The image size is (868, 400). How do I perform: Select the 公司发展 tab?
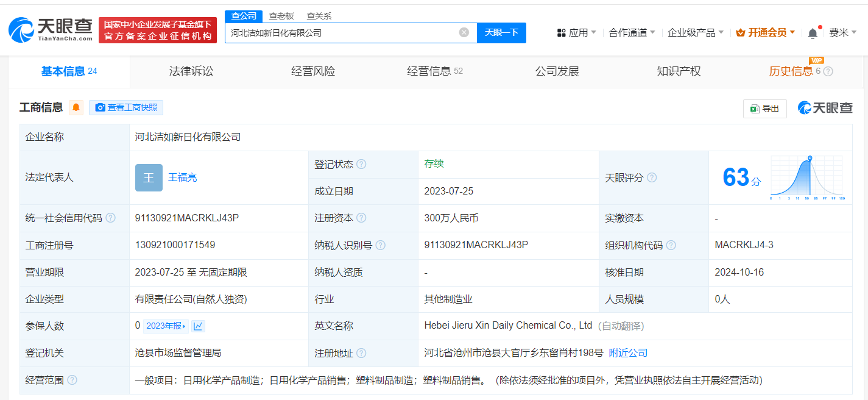(557, 71)
